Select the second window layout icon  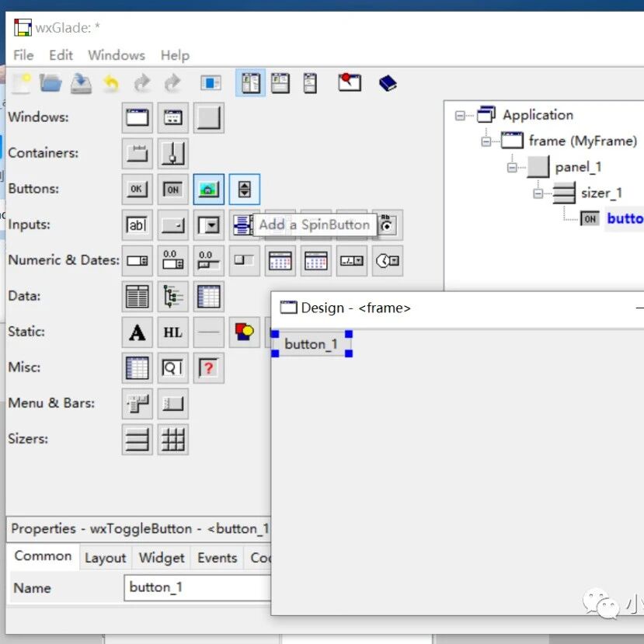280,83
